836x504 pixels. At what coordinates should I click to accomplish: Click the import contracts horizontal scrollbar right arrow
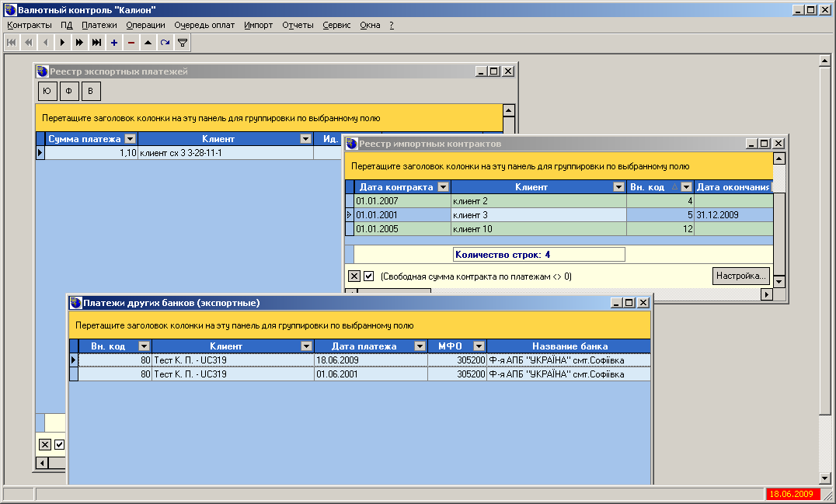coord(766,294)
